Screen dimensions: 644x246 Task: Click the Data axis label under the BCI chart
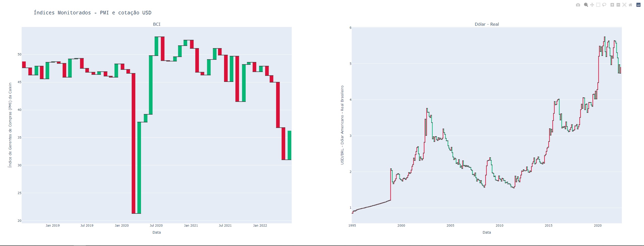pos(157,232)
